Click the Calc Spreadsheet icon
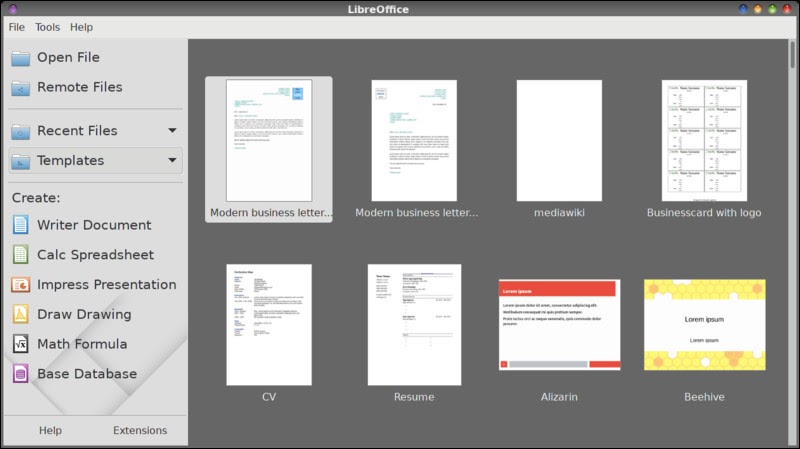Screen dimensions: 800x449 tap(20, 255)
